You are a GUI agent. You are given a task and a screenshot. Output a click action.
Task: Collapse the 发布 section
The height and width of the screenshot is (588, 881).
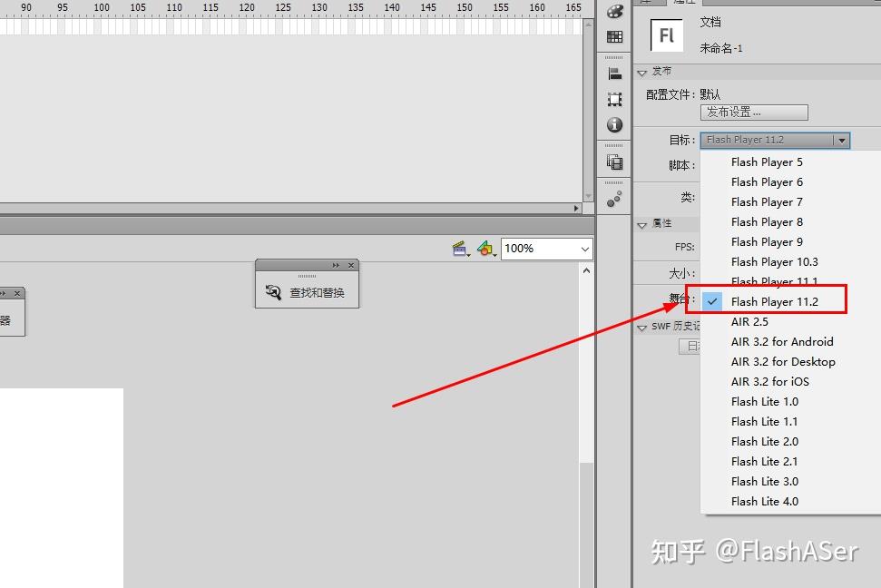coord(642,73)
